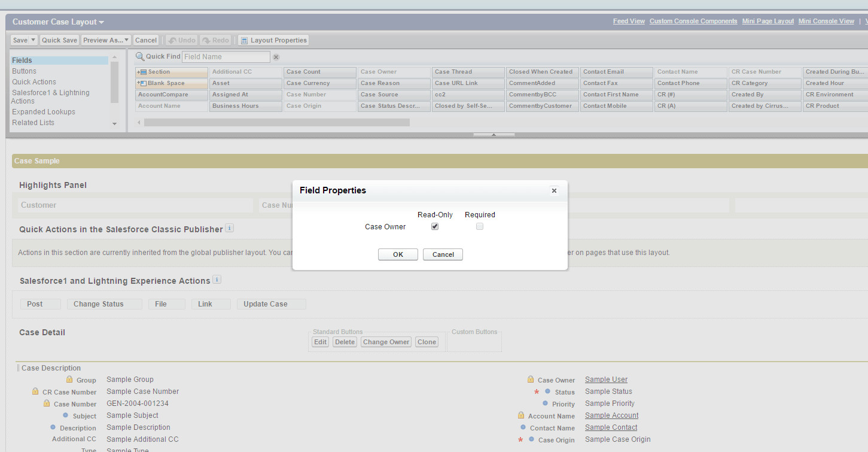Select the Fields category
This screenshot has height=452, width=868.
(60, 60)
